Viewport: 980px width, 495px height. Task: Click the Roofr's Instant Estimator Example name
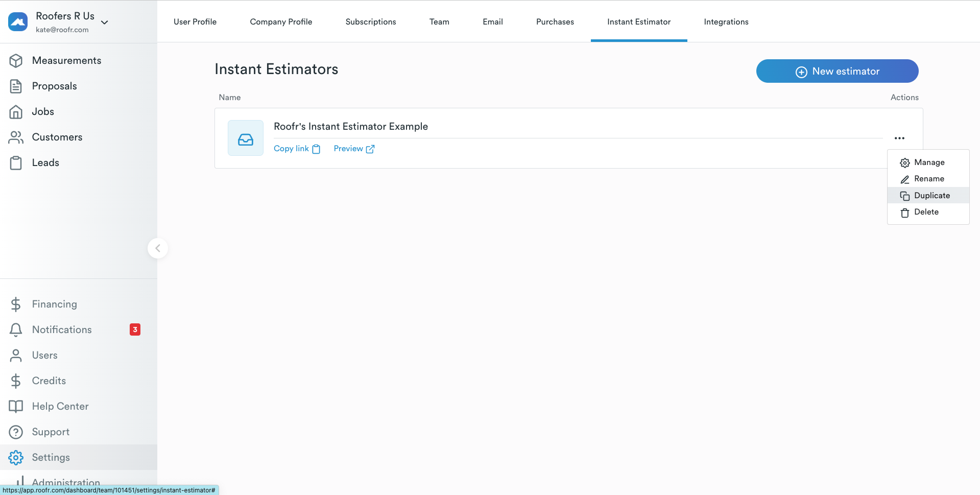351,127
